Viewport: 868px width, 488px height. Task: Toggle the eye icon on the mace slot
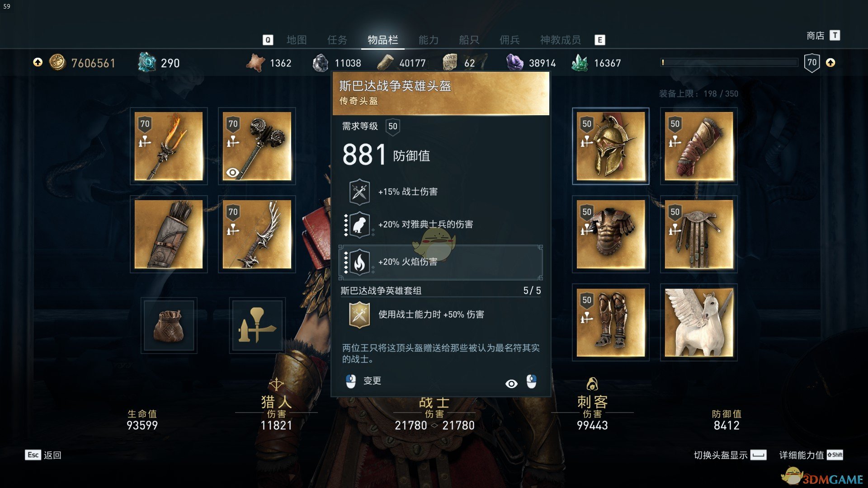tap(232, 172)
